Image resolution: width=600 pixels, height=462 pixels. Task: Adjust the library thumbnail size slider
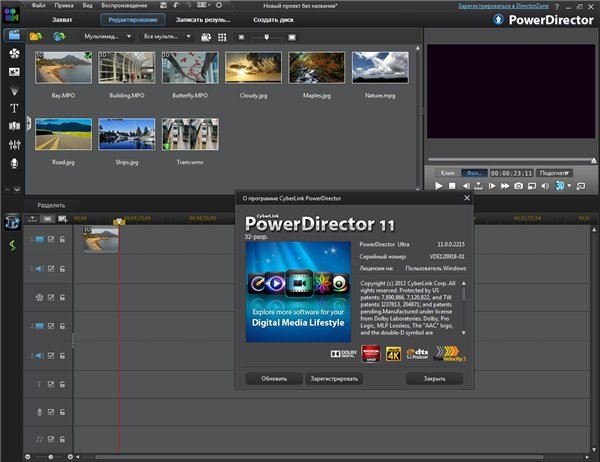tap(266, 37)
